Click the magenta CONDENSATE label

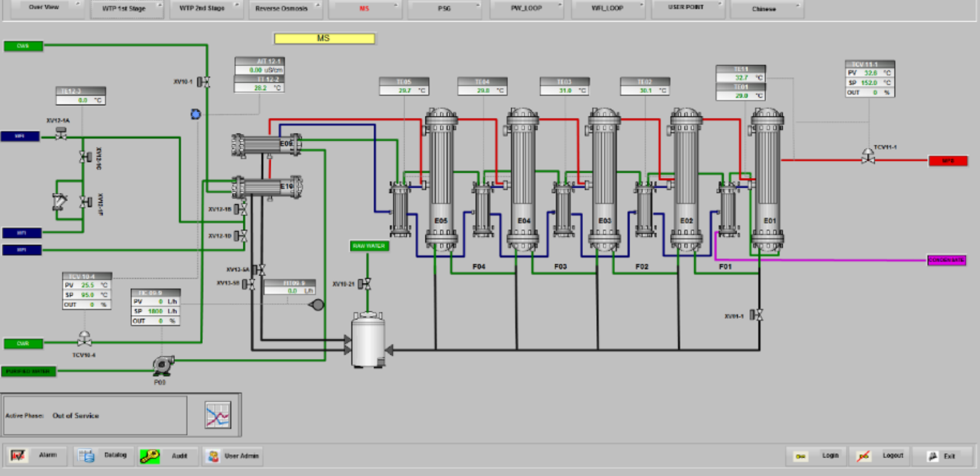pos(946,260)
